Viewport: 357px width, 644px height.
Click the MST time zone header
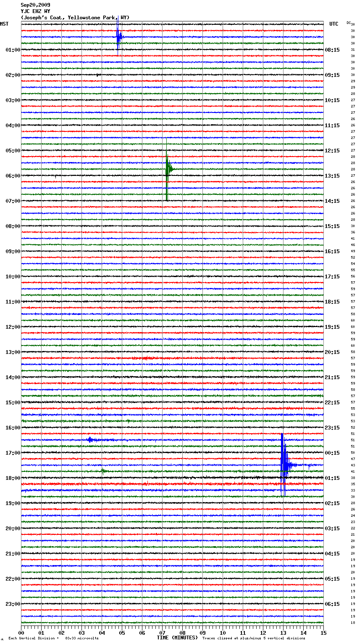tap(4, 24)
